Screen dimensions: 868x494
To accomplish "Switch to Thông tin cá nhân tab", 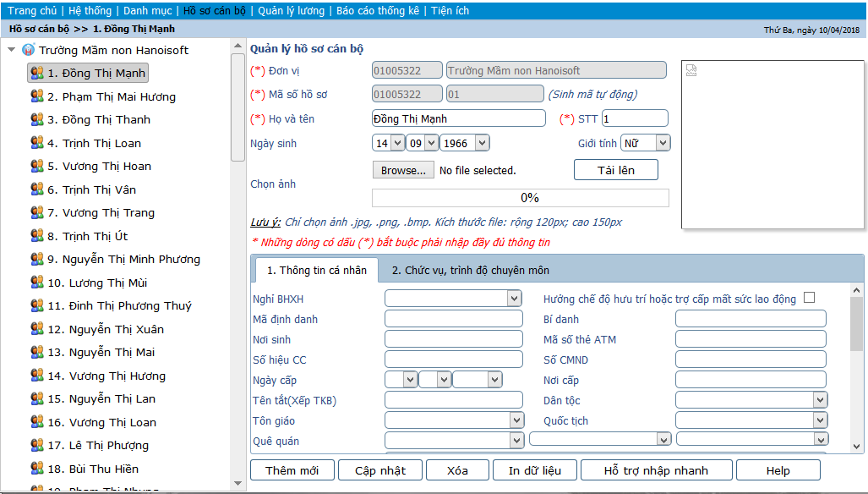I will pos(317,270).
